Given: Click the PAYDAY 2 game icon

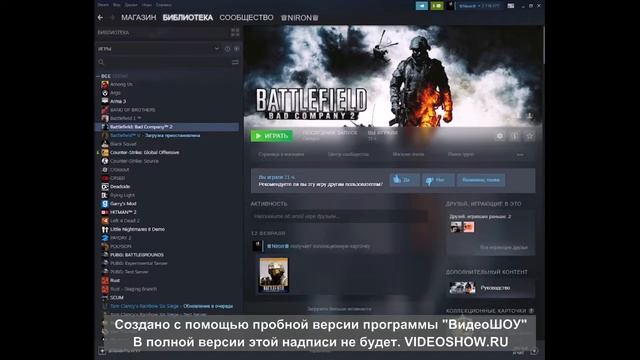Looking at the screenshot, I should click(x=105, y=238).
